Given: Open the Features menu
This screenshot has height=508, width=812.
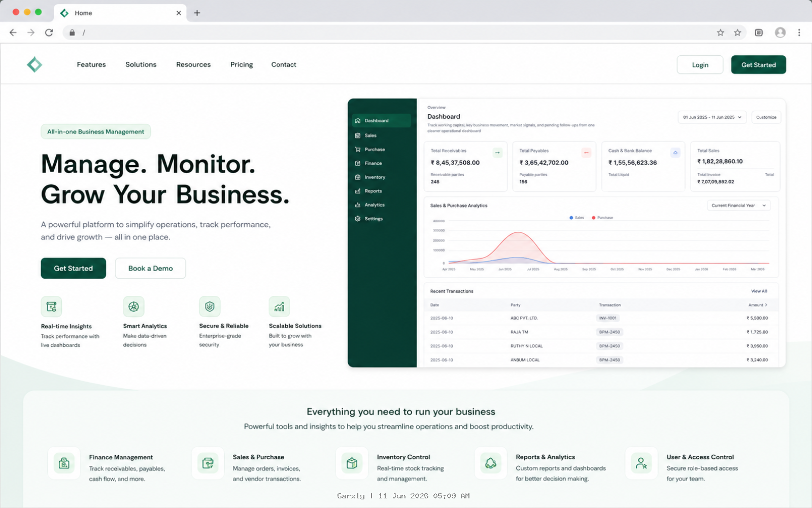Looking at the screenshot, I should pyautogui.click(x=91, y=64).
